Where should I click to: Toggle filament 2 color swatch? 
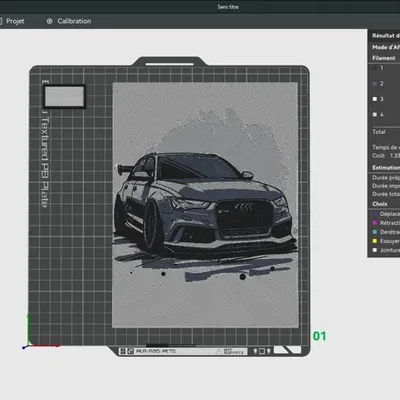pyautogui.click(x=375, y=84)
